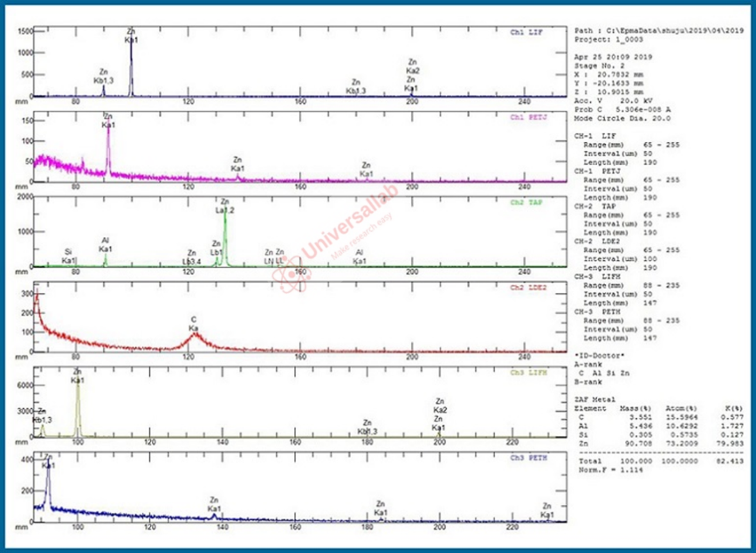Select the Ch1 LIF channel label

[x=526, y=32]
